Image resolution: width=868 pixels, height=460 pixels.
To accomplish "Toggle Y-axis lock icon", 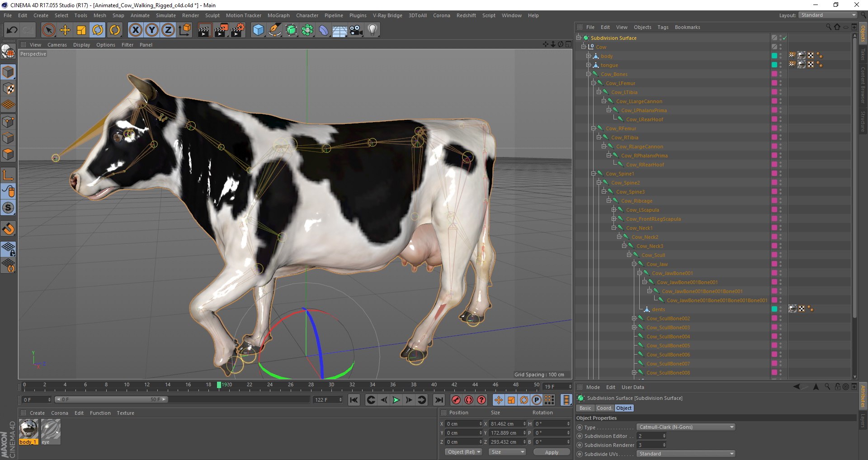I will (152, 30).
